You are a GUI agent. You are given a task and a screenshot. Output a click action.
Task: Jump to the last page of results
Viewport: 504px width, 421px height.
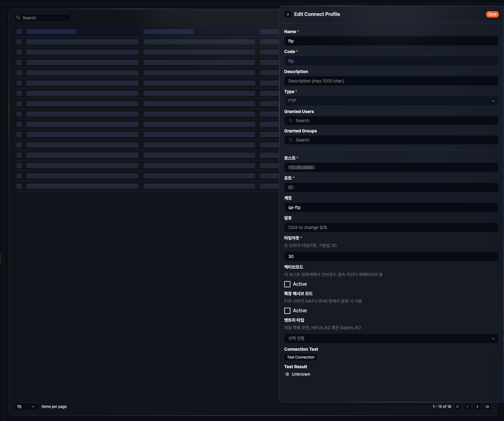click(487, 407)
